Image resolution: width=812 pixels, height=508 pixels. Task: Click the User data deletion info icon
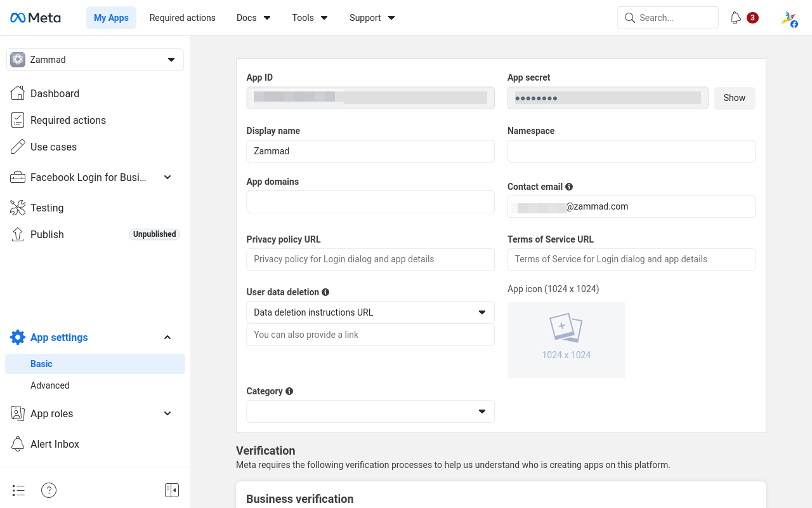coord(325,292)
